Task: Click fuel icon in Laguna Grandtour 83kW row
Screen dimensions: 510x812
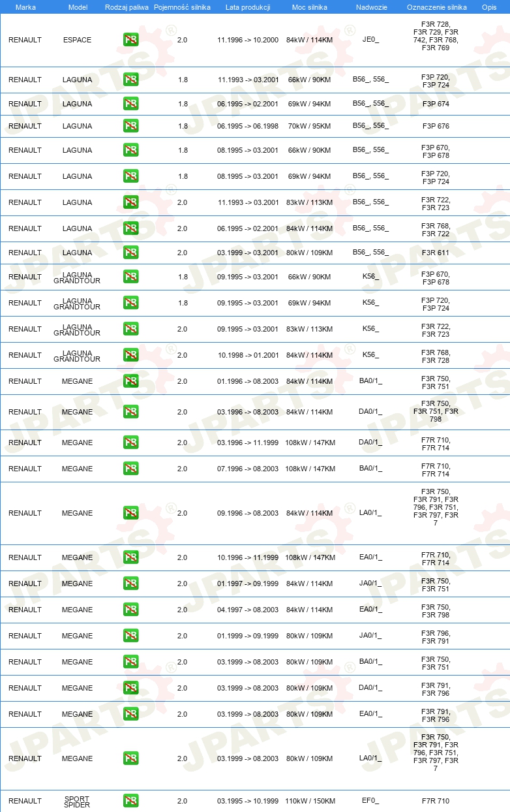Action: point(130,329)
